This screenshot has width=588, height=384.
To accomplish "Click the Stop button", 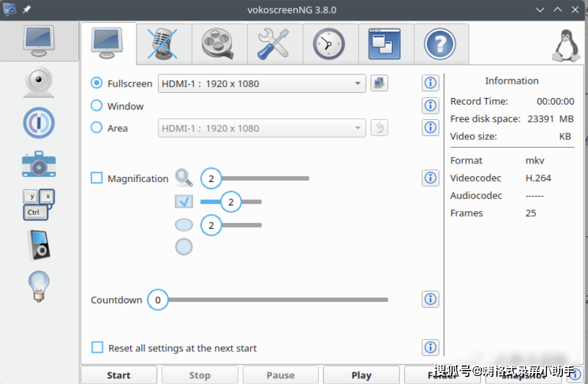I will click(x=200, y=375).
